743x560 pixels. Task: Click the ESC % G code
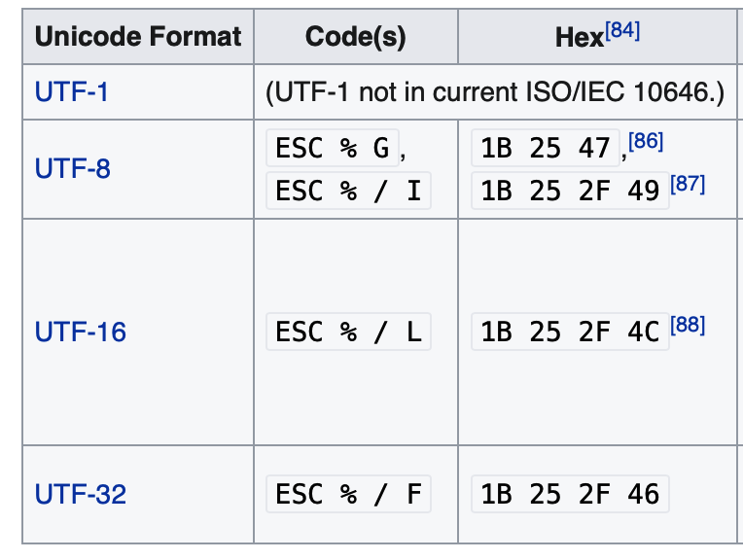(332, 149)
